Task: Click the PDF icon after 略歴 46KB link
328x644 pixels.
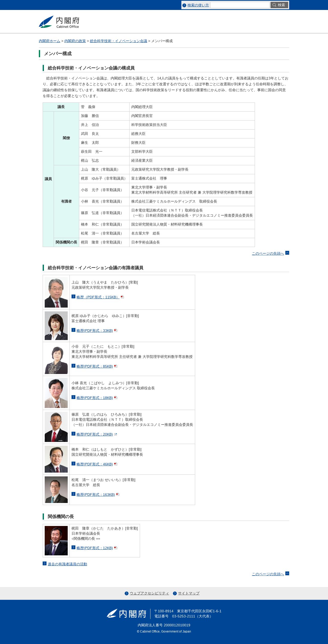Action: point(115,464)
